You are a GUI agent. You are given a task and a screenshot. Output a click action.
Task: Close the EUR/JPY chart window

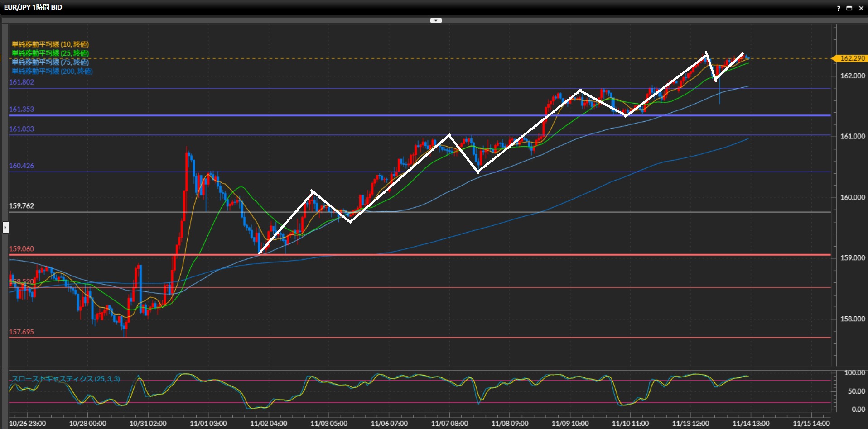pos(861,8)
